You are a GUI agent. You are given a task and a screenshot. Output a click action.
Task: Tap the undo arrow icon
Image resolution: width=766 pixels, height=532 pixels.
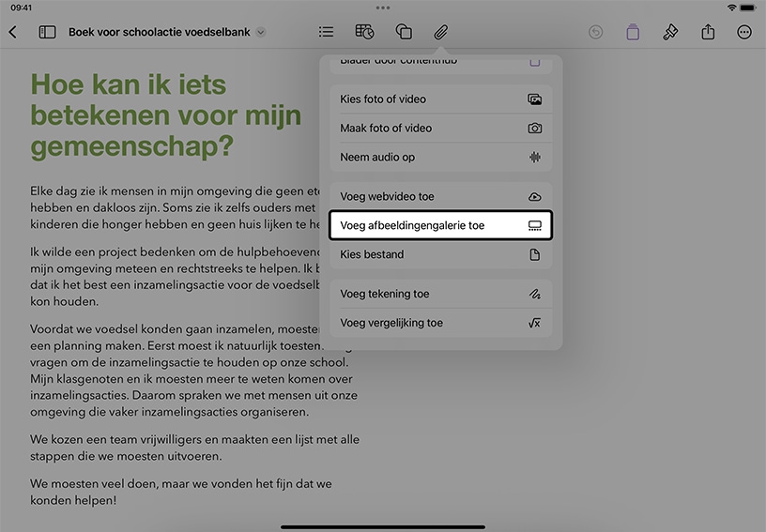coord(595,32)
